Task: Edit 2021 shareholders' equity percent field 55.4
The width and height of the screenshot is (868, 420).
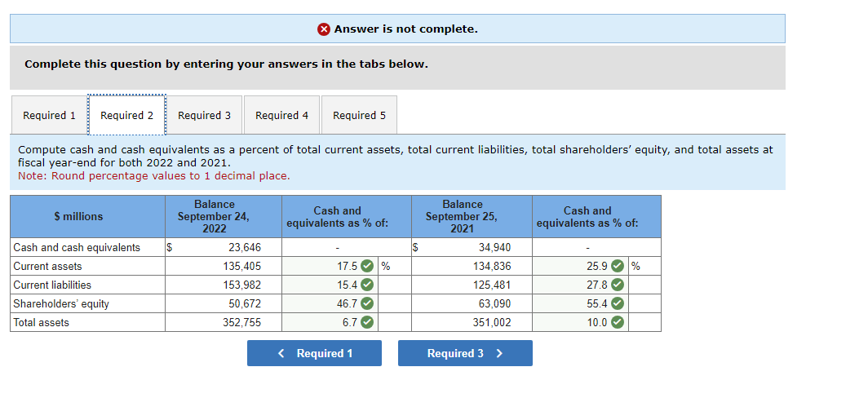Action: click(580, 304)
